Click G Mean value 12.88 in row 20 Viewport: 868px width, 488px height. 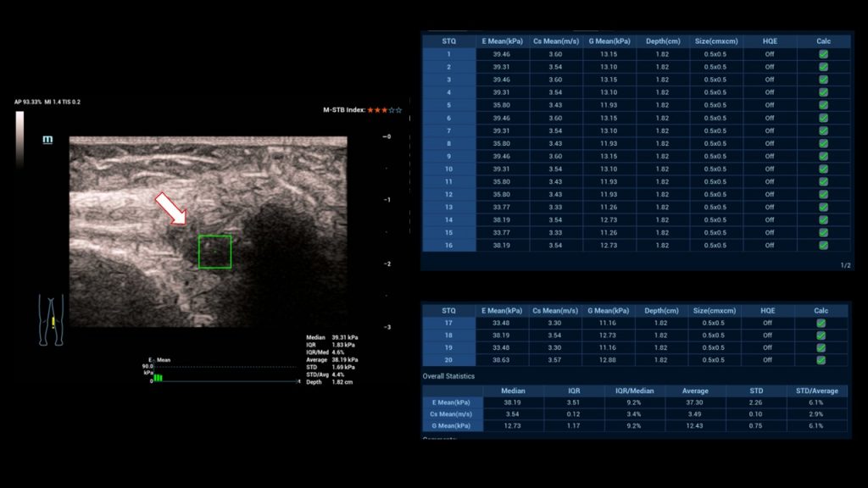[x=608, y=359]
